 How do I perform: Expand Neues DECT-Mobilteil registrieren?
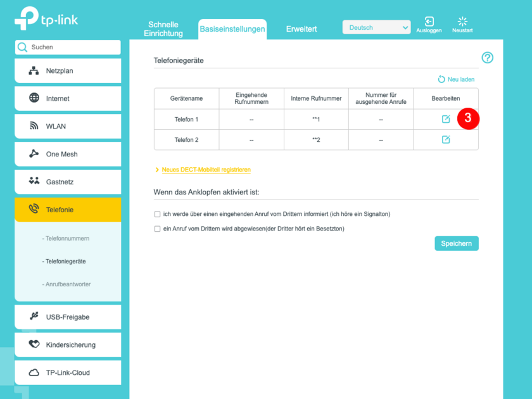tap(206, 170)
